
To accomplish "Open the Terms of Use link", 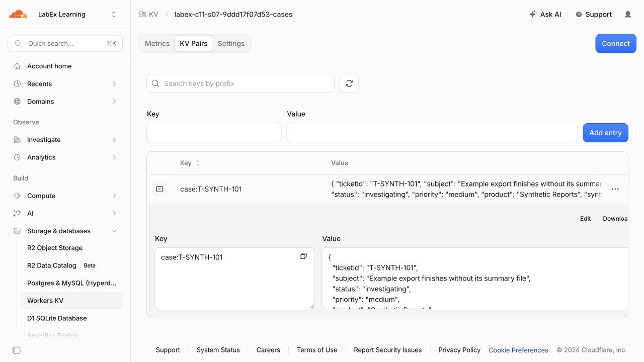I will (x=317, y=350).
